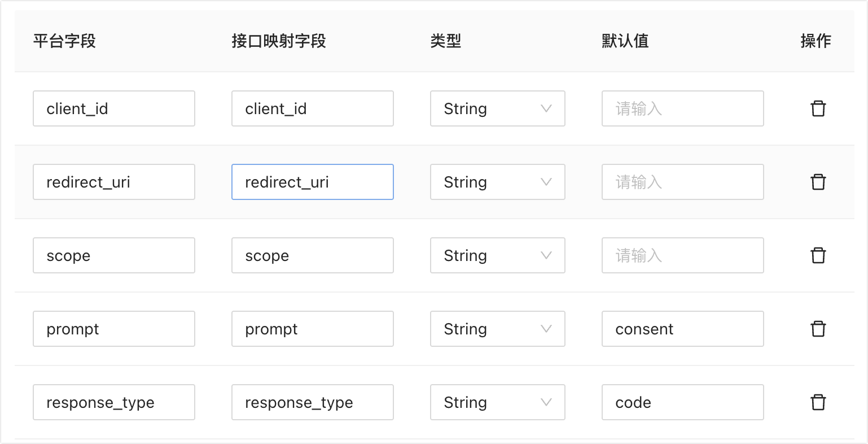Expand type dropdown for response_type row
Viewport: 868px width, 444px height.
(x=497, y=402)
